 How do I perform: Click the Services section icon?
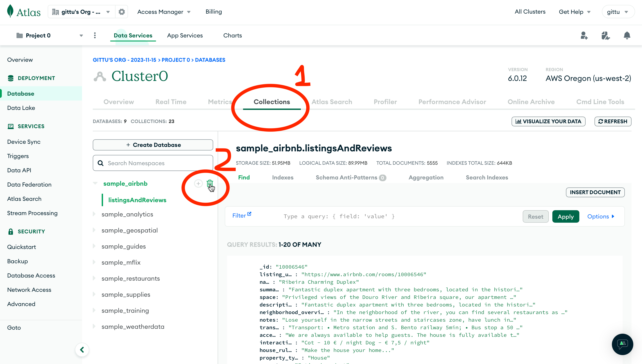[x=10, y=126]
